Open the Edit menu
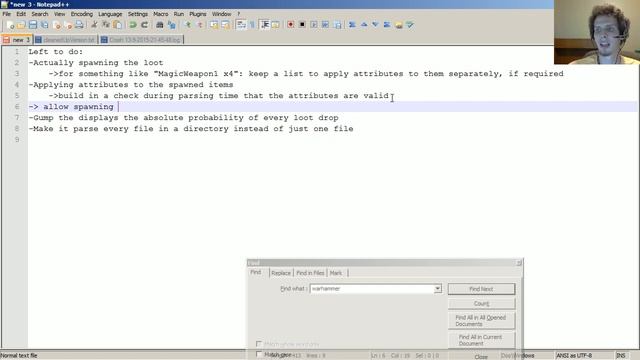The width and height of the screenshot is (640, 360). point(21,14)
